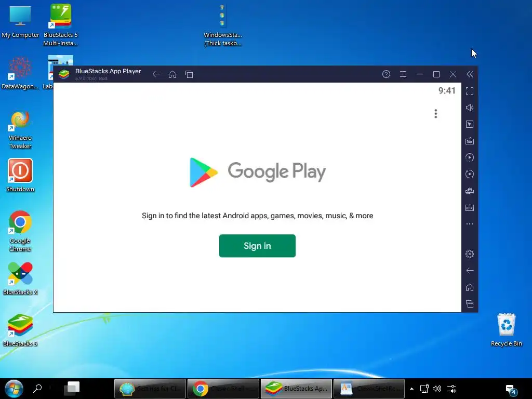532x399 pixels.
Task: Switch to Settings for Classic Shell taskbar item
Action: 150,389
